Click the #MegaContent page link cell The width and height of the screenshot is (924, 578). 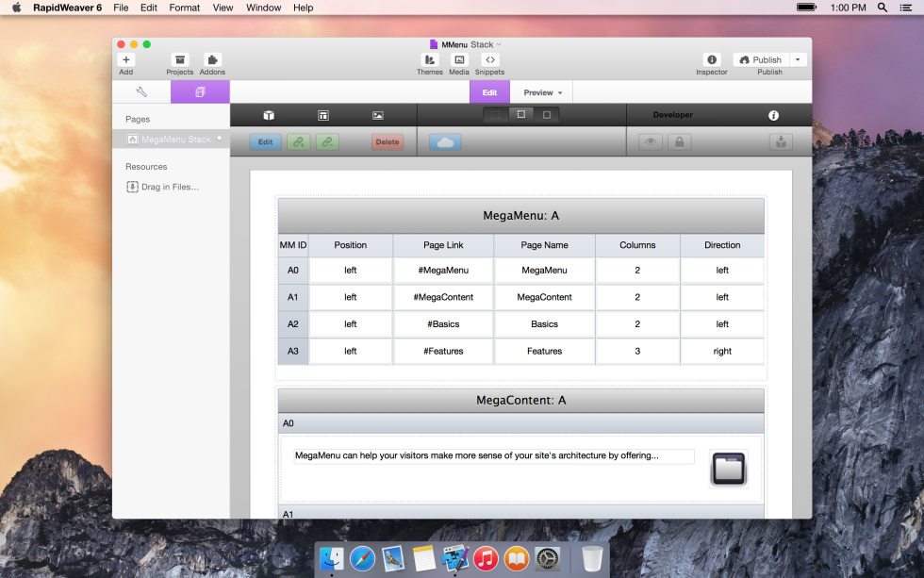(443, 297)
